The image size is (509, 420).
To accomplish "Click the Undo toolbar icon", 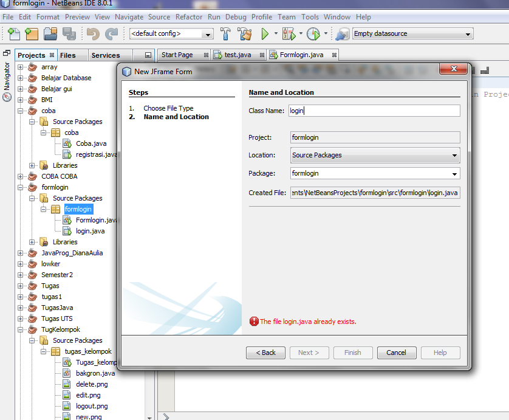I will pyautogui.click(x=94, y=35).
